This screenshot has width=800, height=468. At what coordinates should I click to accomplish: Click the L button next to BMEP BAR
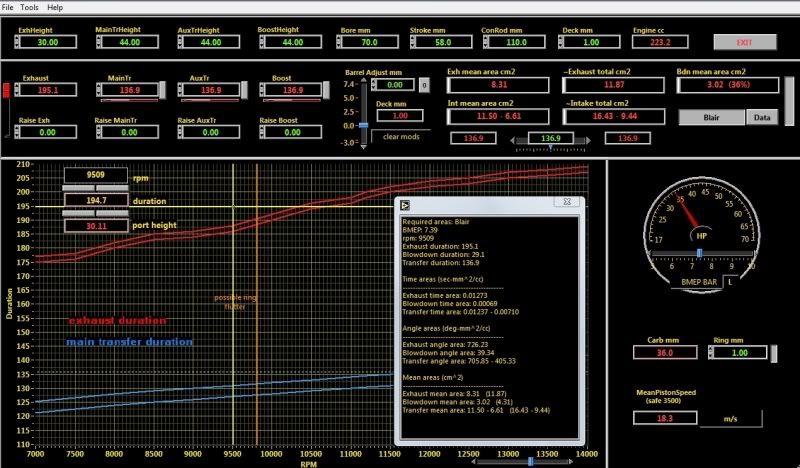730,282
